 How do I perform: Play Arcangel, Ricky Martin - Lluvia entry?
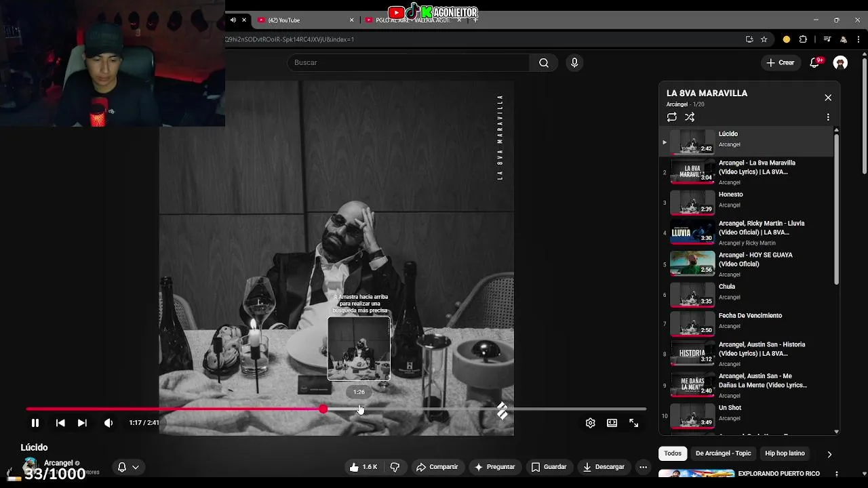(745, 232)
